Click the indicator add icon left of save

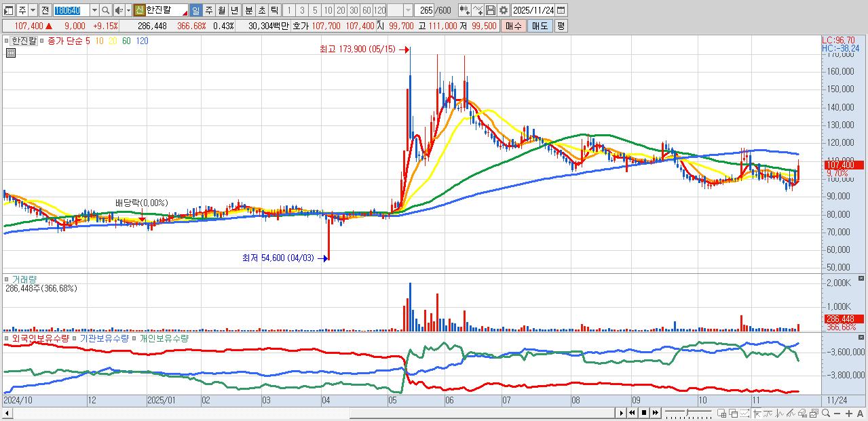464,10
